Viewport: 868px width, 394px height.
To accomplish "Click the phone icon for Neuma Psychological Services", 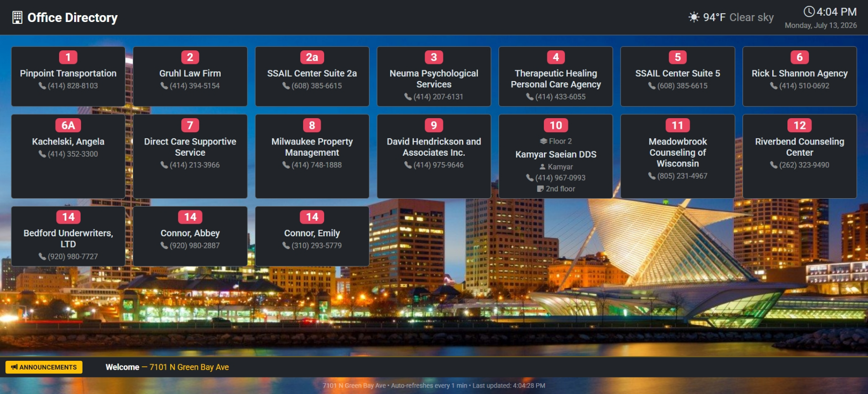I will tap(408, 97).
